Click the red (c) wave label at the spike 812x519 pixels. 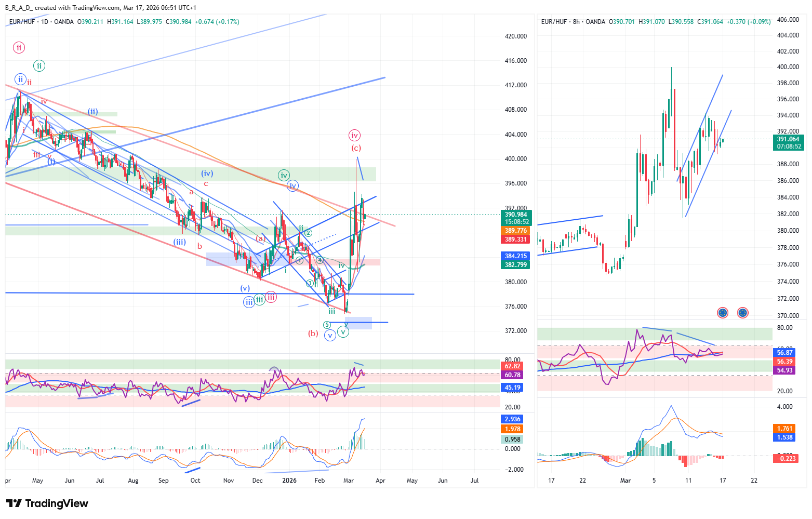[x=356, y=148]
